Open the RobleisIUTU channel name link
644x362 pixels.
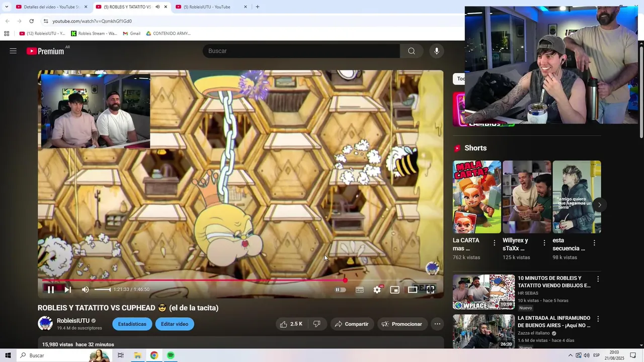click(73, 321)
